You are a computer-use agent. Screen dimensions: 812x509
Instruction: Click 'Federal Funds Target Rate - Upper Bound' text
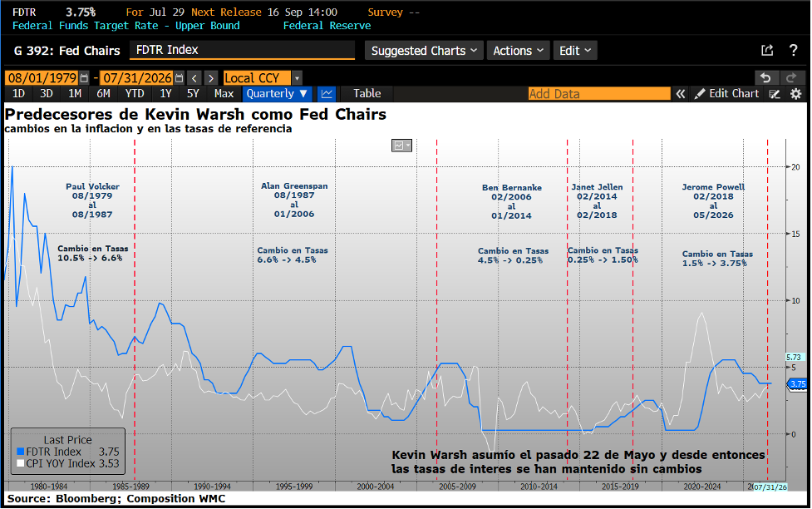tap(125, 26)
